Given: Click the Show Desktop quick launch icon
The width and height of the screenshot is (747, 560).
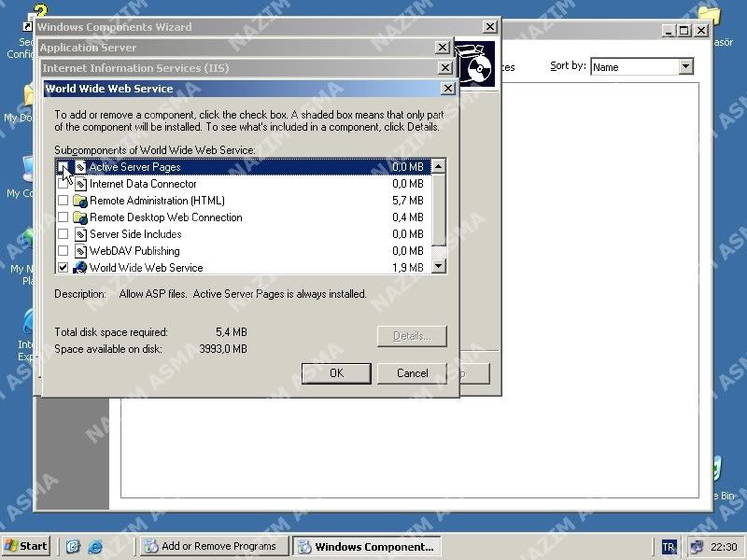Looking at the screenshot, I should coord(73,546).
